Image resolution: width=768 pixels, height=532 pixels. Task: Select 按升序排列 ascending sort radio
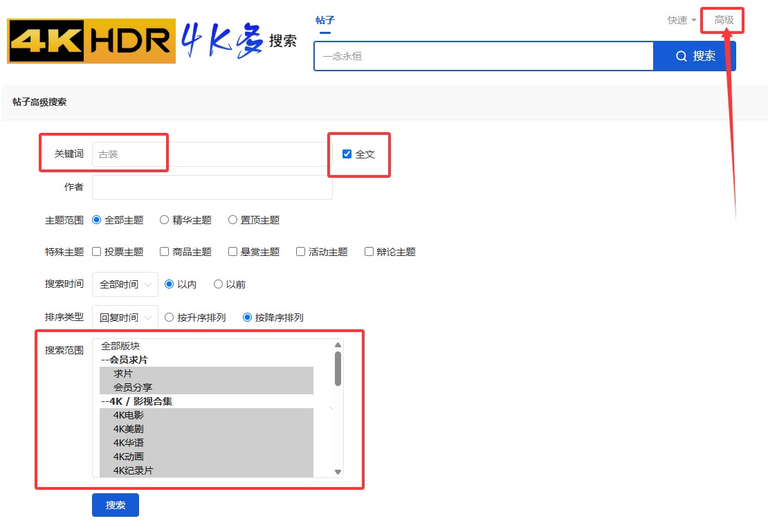(169, 318)
